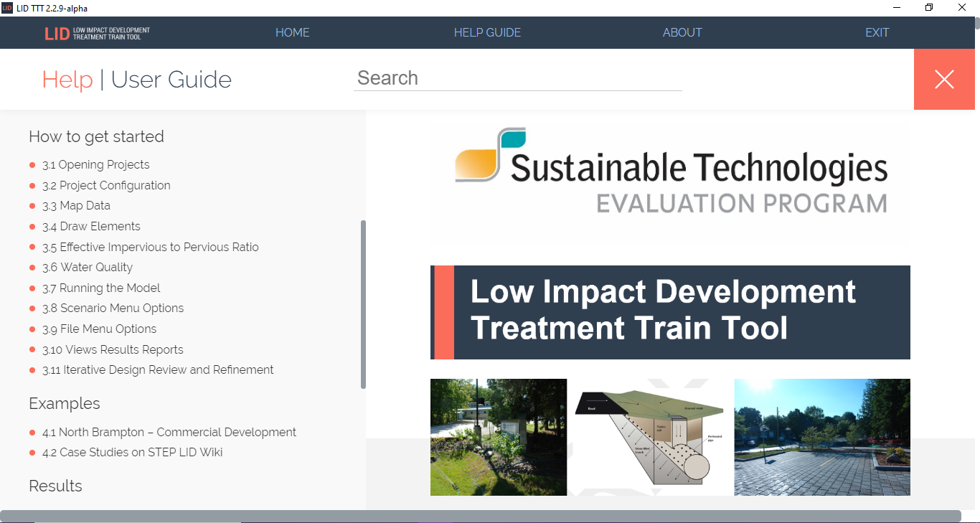Click the Results section heading
The image size is (980, 523).
click(55, 486)
